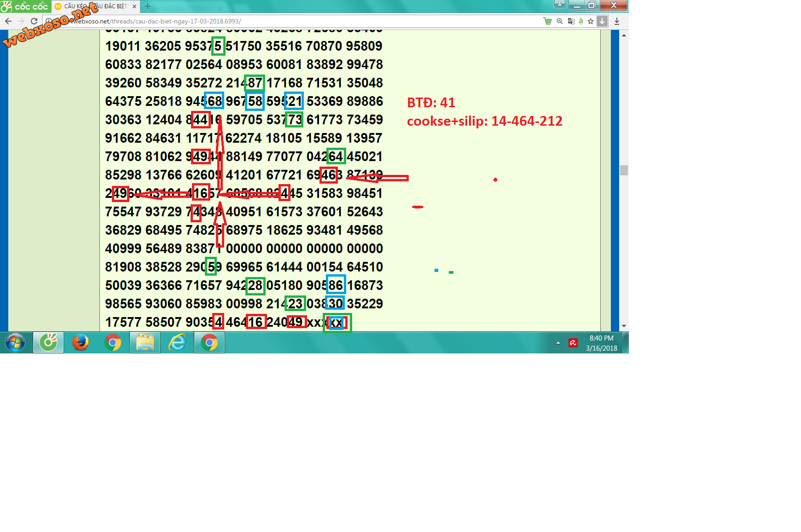Open the downloads icon at toolbar end
801x532 pixels.
click(617, 21)
